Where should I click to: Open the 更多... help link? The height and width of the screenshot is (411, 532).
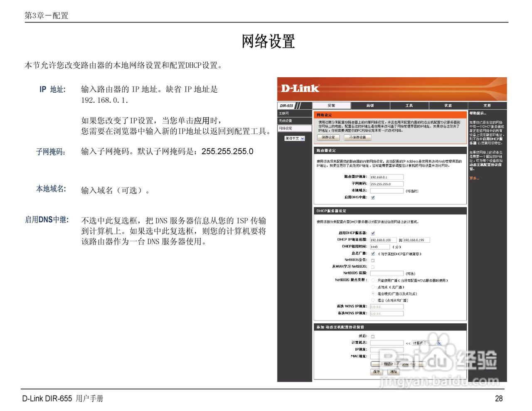(474, 178)
